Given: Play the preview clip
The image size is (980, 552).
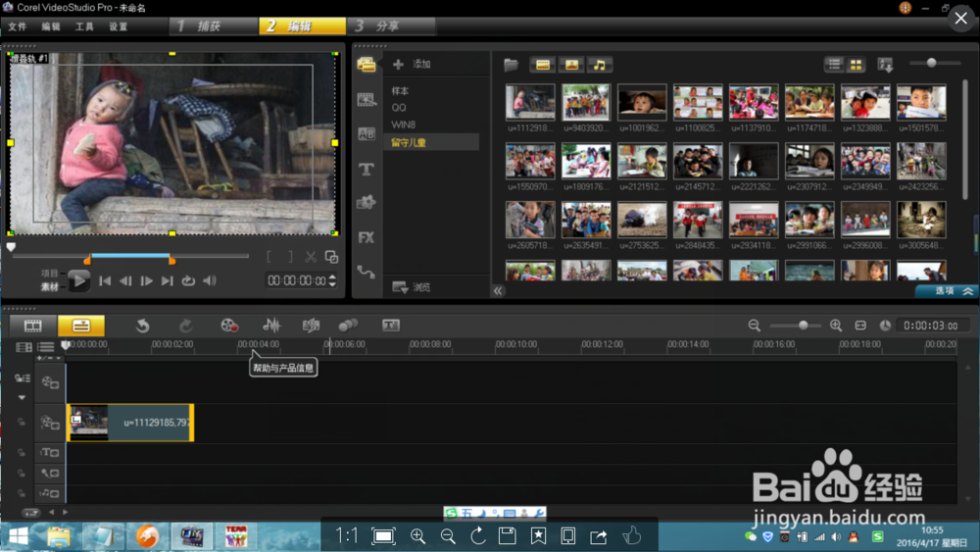Looking at the screenshot, I should tap(78, 280).
